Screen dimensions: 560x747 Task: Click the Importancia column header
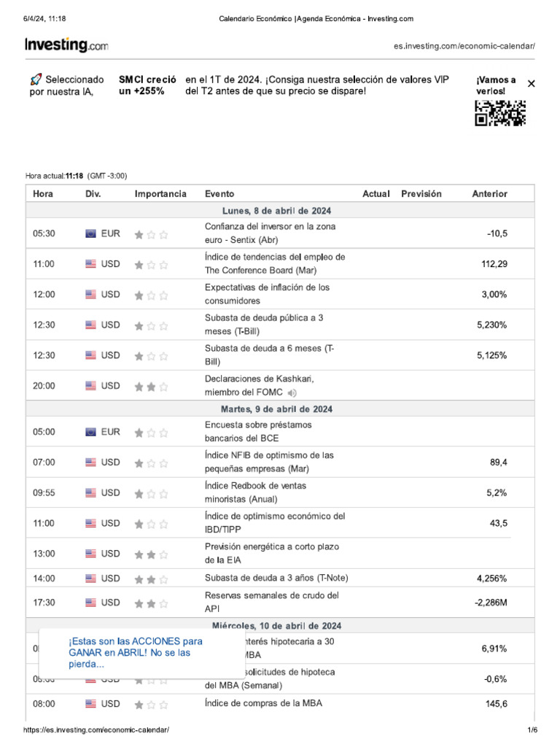[160, 194]
